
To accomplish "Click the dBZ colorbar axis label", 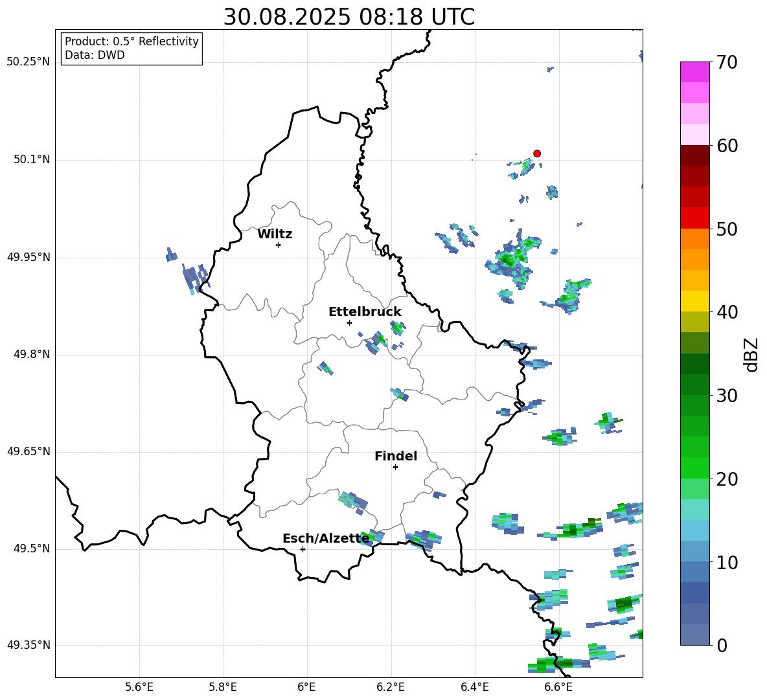I will tap(751, 355).
